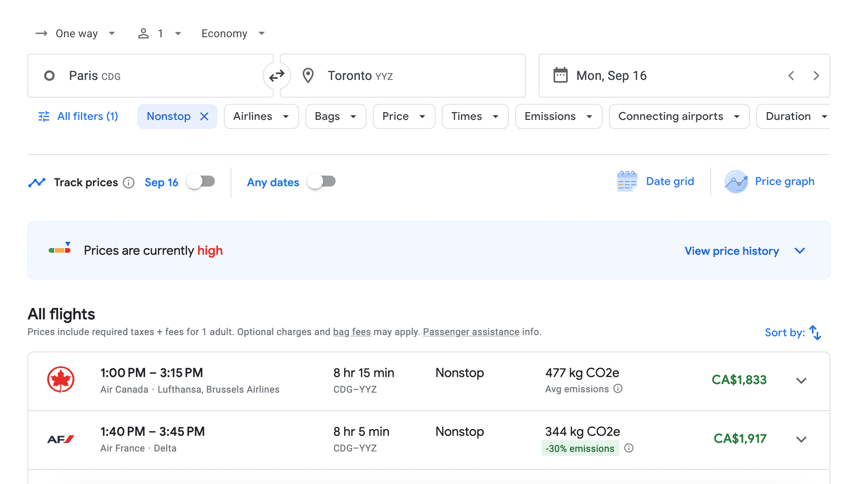Toggle price tracking for Sep 16

(201, 182)
